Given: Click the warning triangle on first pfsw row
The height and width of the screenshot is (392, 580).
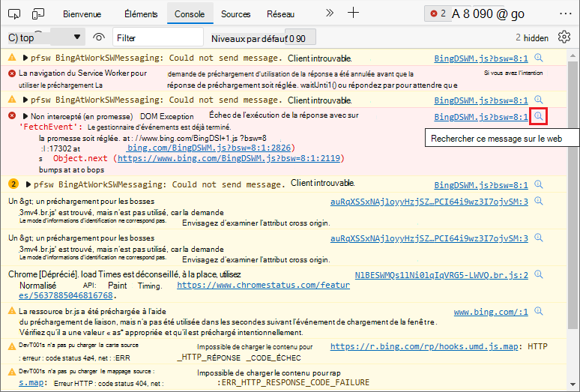Looking at the screenshot, I should [12, 58].
